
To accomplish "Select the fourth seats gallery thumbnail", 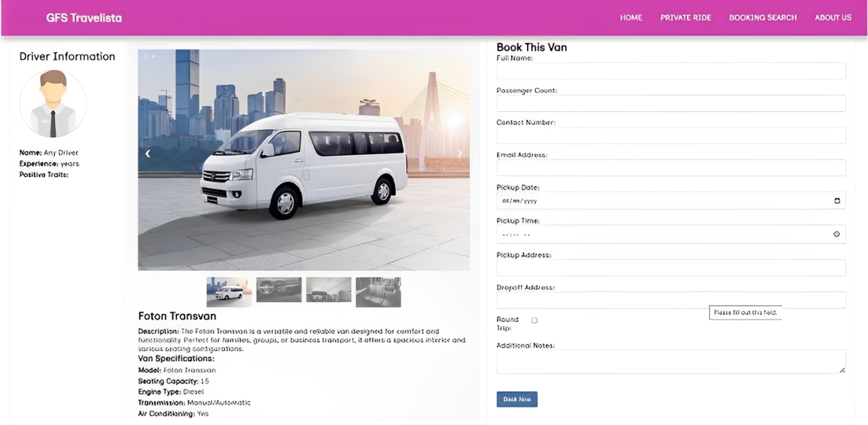I will pyautogui.click(x=378, y=291).
